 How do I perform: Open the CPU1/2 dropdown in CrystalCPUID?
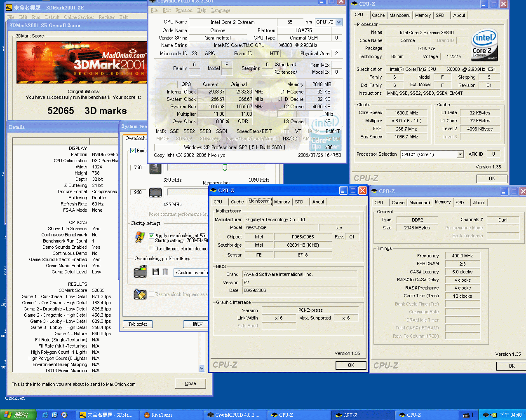coord(339,22)
